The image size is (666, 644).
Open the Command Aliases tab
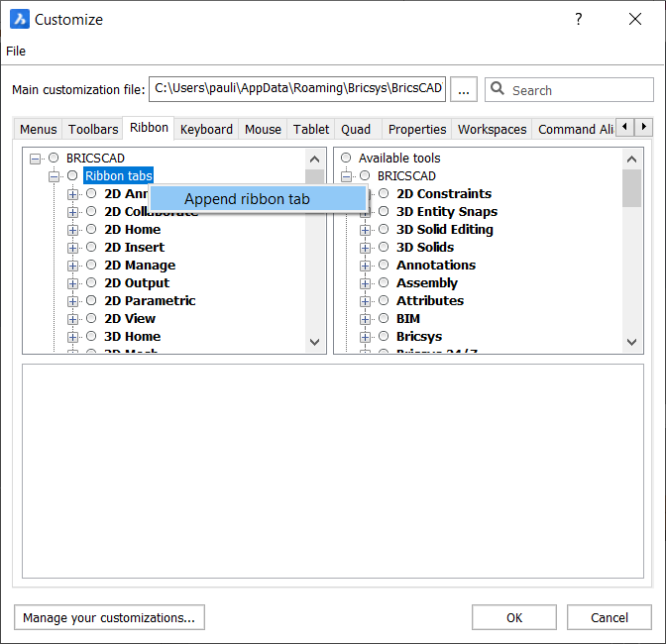coord(575,129)
